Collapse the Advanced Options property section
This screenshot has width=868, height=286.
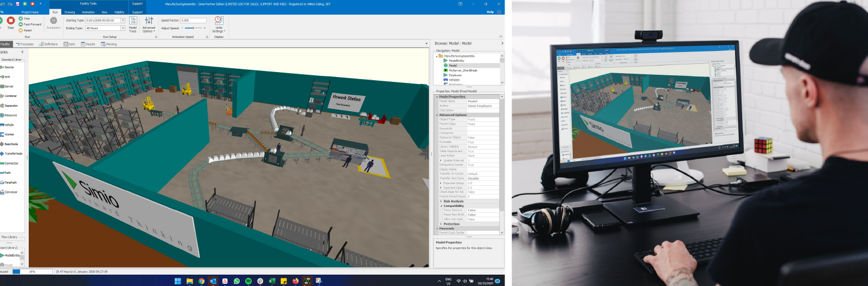point(437,115)
